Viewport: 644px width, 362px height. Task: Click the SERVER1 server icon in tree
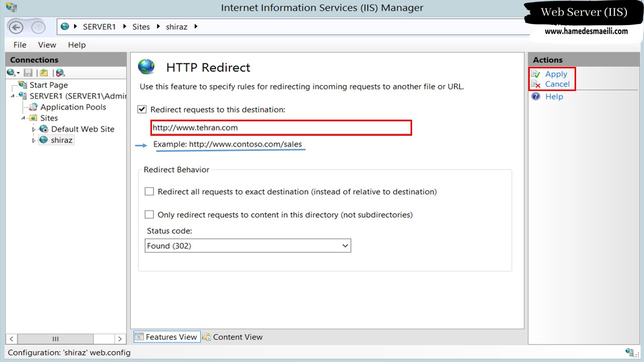pyautogui.click(x=23, y=96)
